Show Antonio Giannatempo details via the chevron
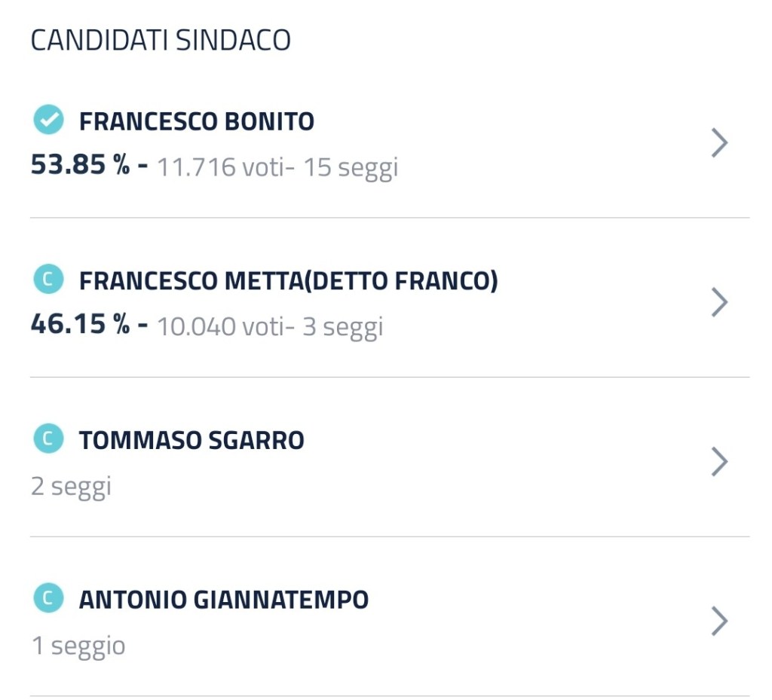Screen dimensions: 772x700 point(720,622)
